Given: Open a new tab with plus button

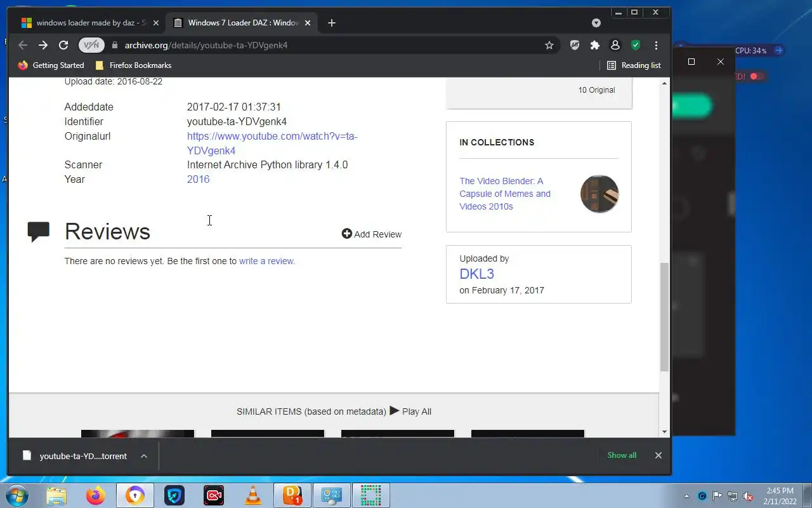Looking at the screenshot, I should (x=332, y=23).
